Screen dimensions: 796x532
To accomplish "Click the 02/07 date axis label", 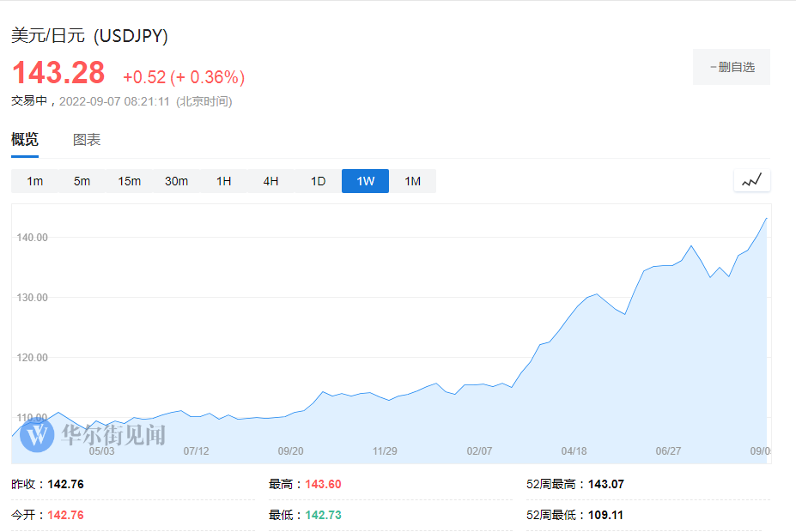I will pos(479,450).
